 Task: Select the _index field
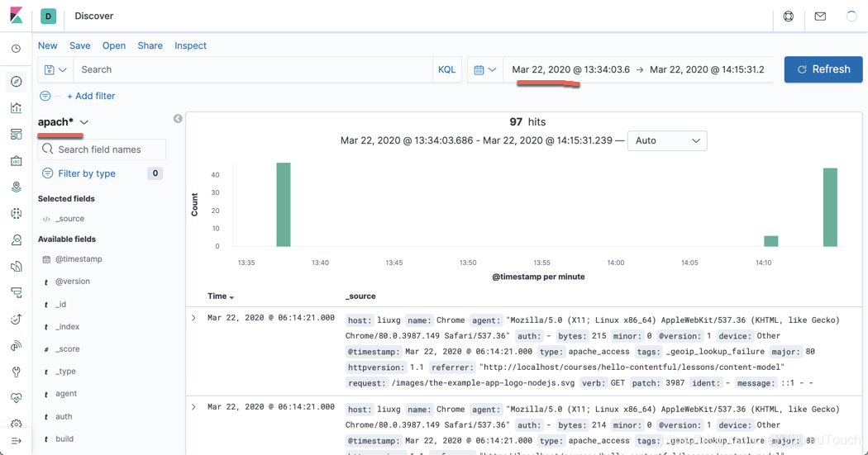68,327
